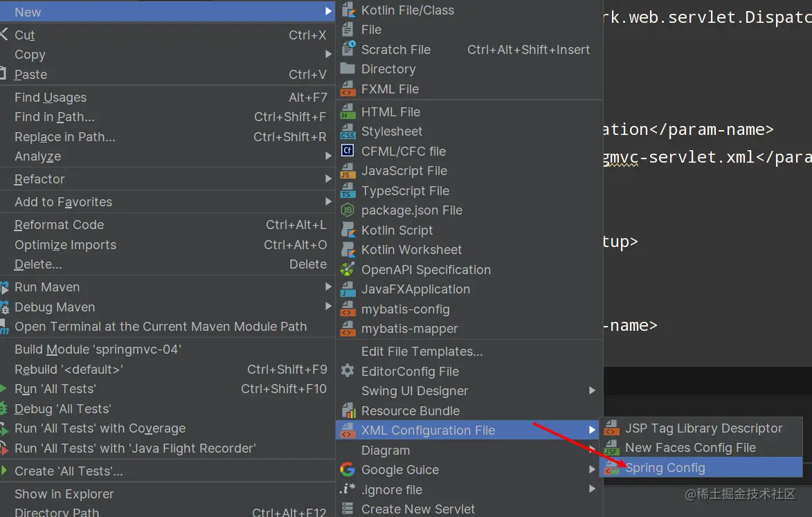The image size is (812, 517).
Task: Click the package.json File icon
Action: point(348,210)
